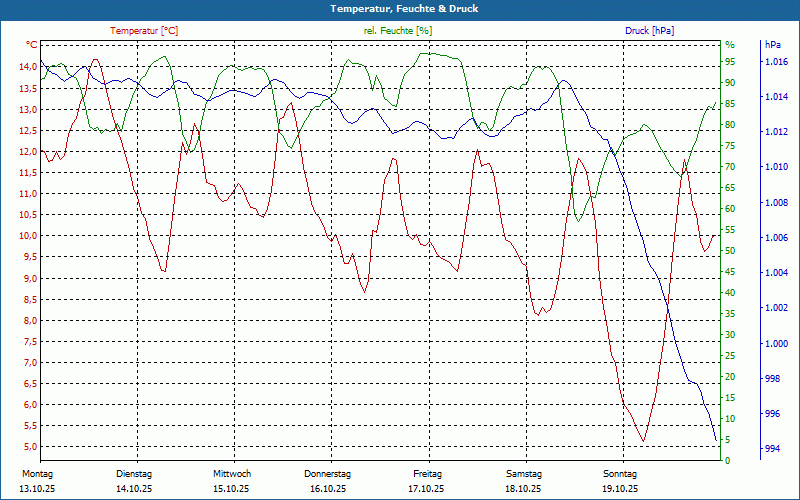The width and height of the screenshot is (800, 500).
Task: Select the Freitag 17.10.25 date label
Action: 427,481
